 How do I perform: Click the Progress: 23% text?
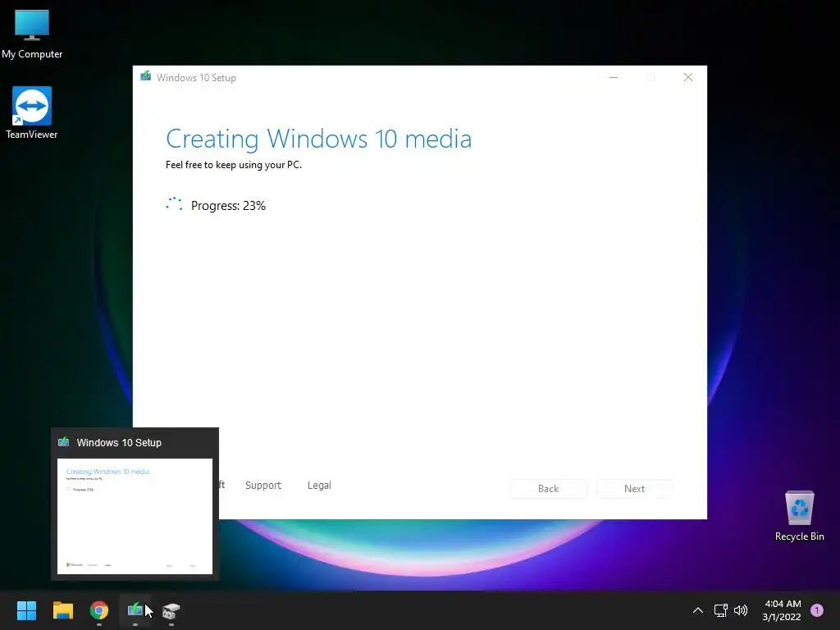tap(228, 206)
